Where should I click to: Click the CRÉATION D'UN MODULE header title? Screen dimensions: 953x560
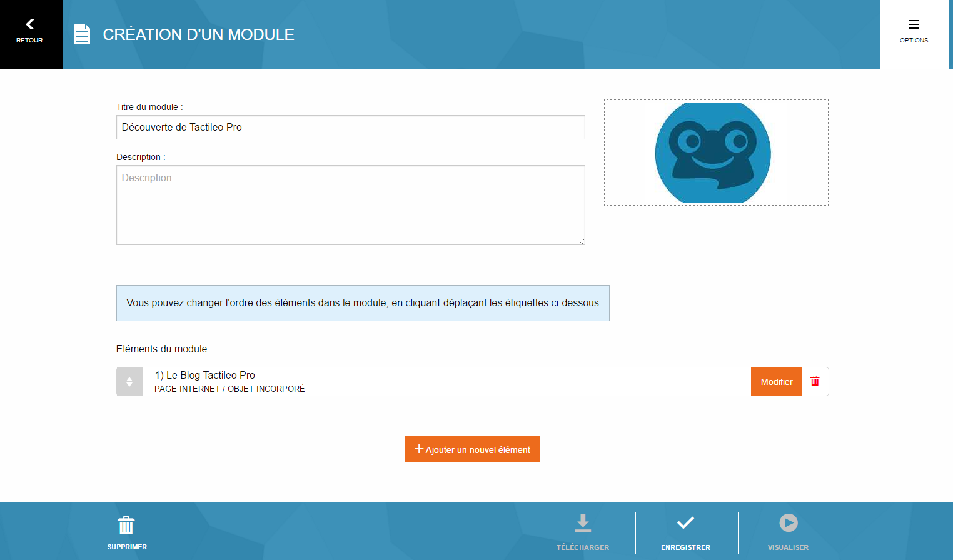pos(198,34)
